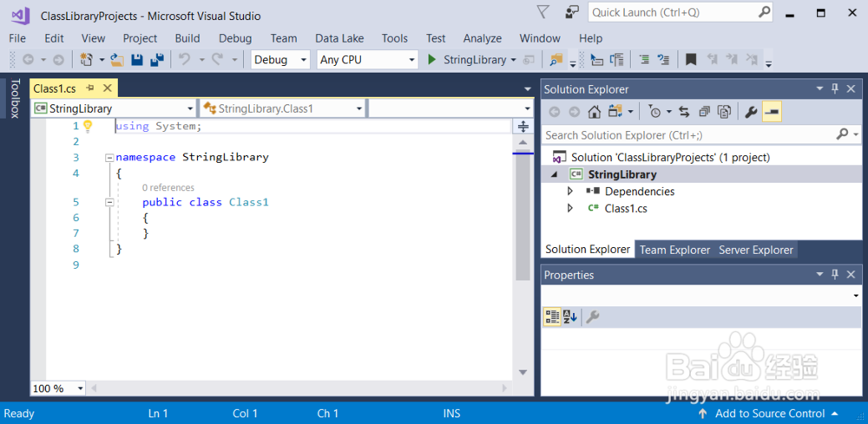Toggle pin on the Class1.cs tab
Image resolution: width=868 pixels, height=424 pixels.
click(x=91, y=88)
